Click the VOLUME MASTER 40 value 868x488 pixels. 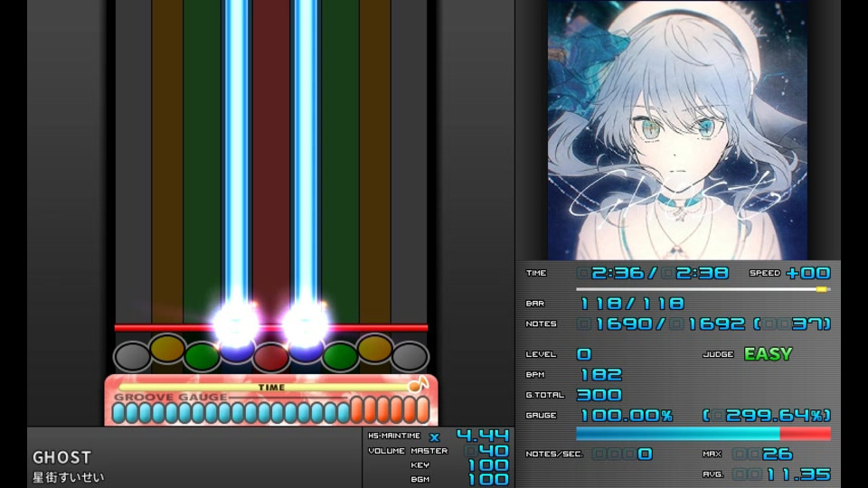click(494, 450)
